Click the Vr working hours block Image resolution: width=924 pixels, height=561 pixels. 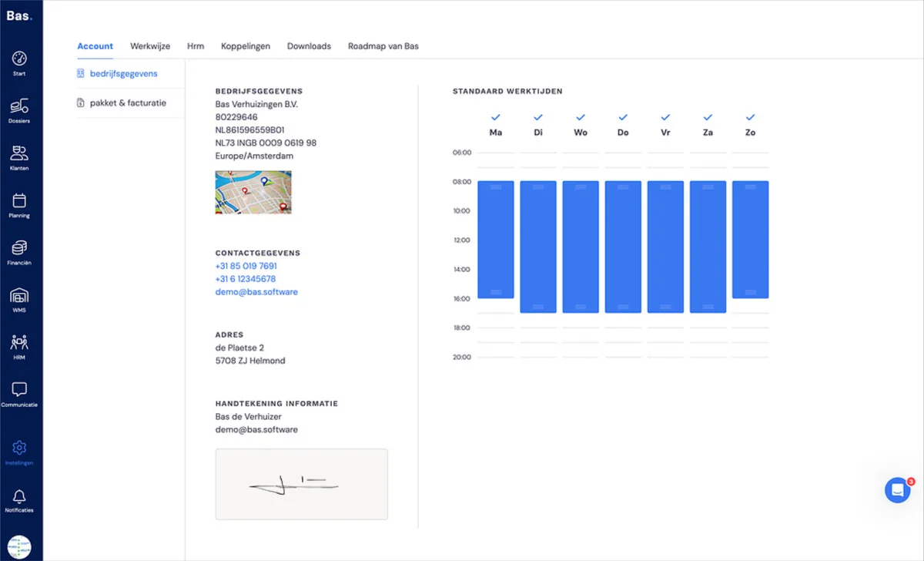665,247
